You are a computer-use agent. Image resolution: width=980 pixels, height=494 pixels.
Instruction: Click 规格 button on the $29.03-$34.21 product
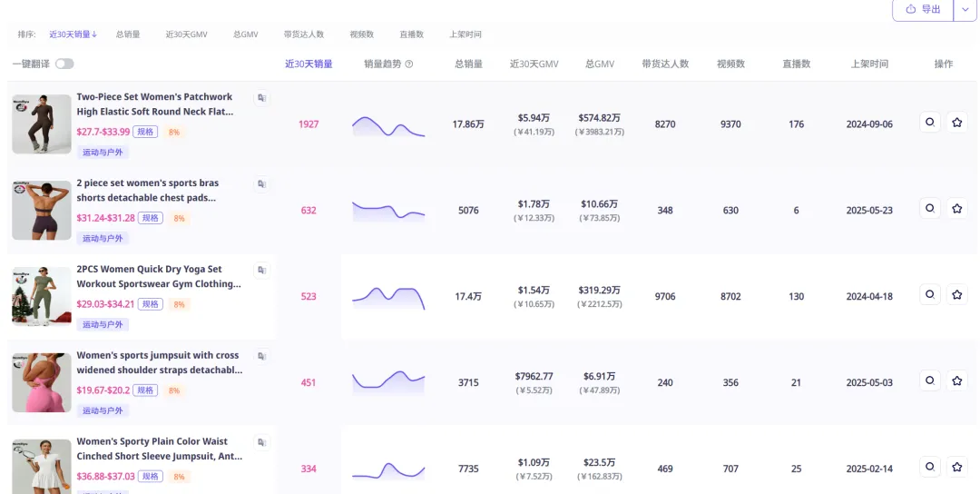click(151, 304)
